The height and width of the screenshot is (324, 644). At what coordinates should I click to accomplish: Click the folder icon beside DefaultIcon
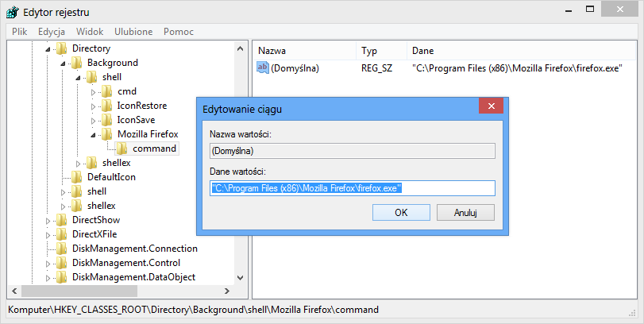(76, 177)
